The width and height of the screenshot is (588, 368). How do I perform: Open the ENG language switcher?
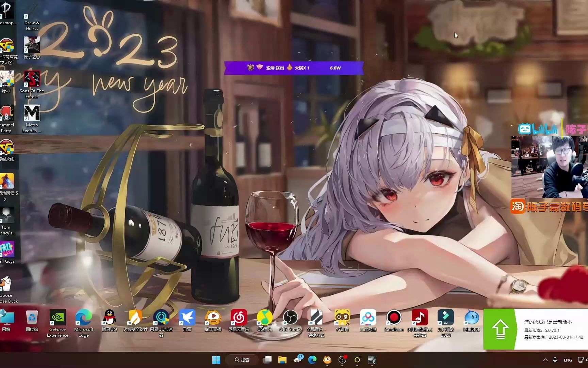(568, 360)
